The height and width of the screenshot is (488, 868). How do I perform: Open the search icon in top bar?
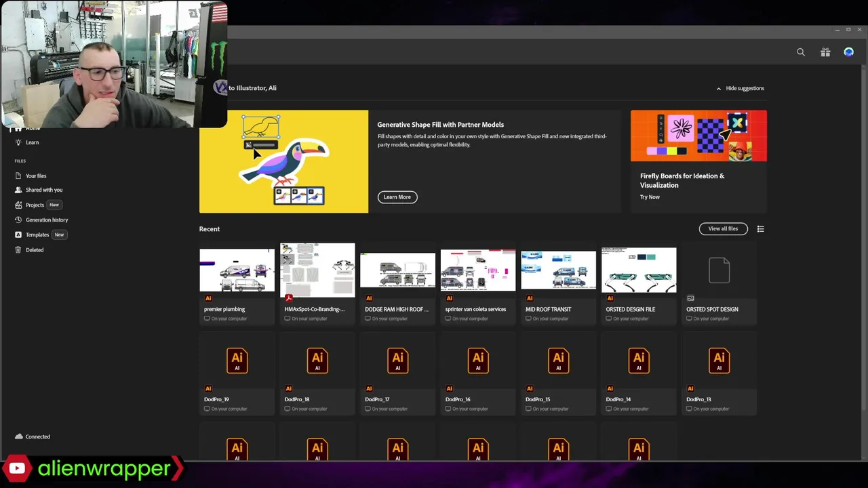tap(801, 52)
